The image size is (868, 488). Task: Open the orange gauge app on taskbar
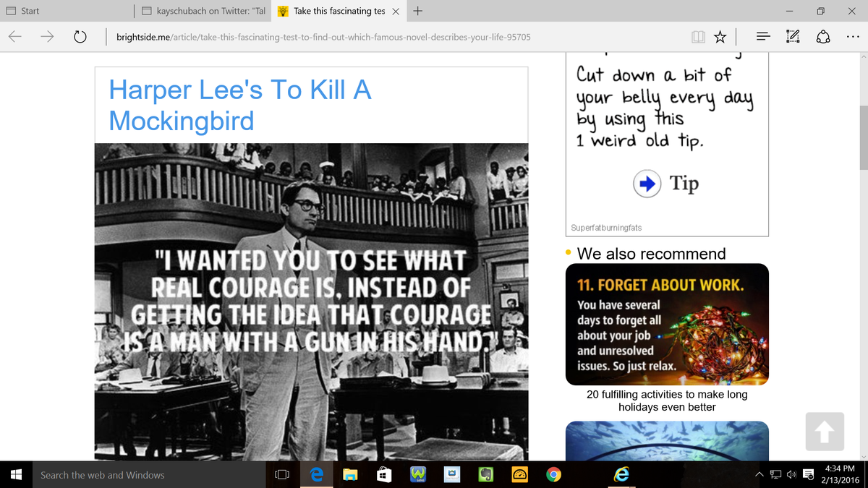(x=519, y=475)
